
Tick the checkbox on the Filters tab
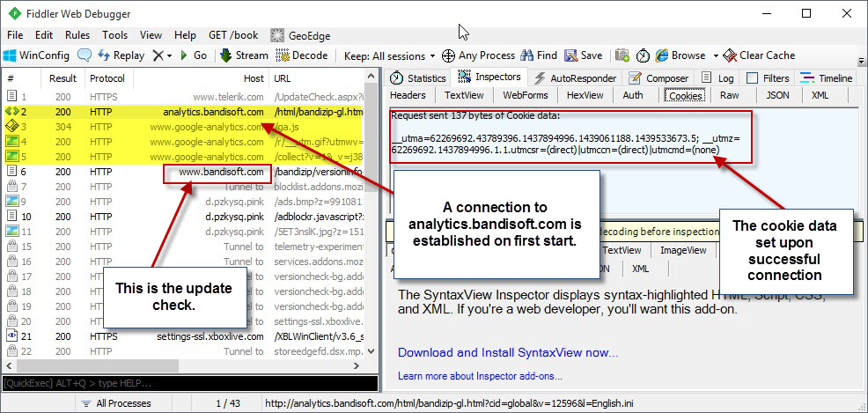pos(752,78)
